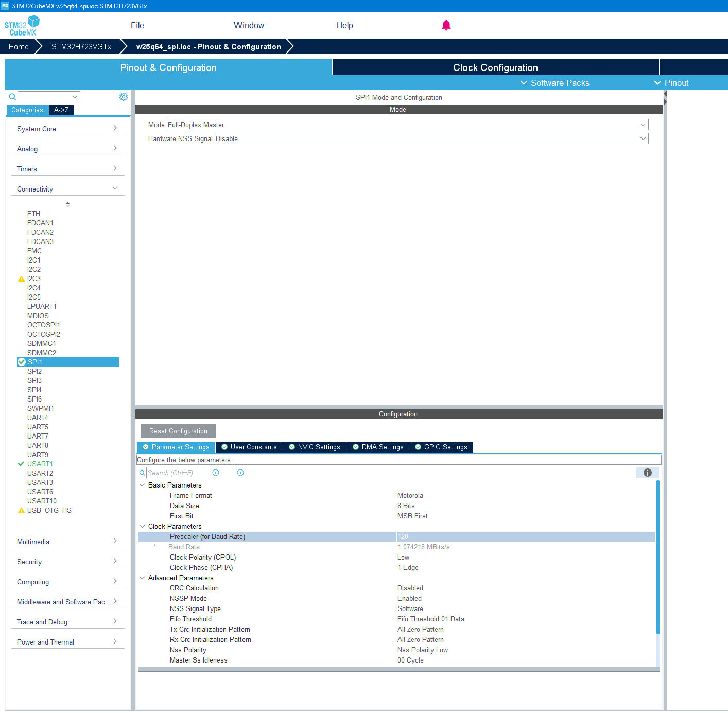Collapse the Basic Parameters group
Screen dimensions: 728x713
[x=142, y=485]
